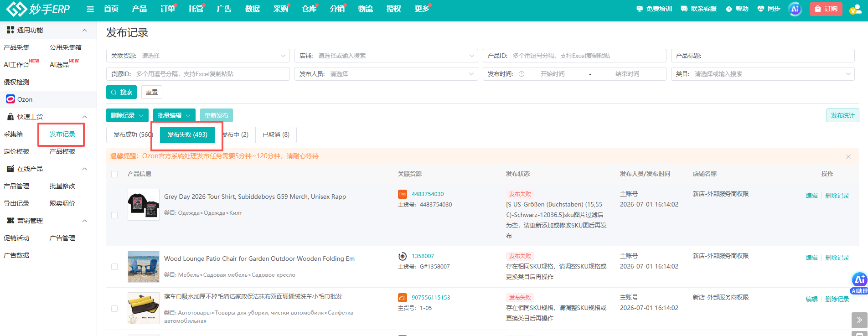This screenshot has height=336, width=868.
Task: Open the 关联货源 dropdown
Action: click(198, 56)
